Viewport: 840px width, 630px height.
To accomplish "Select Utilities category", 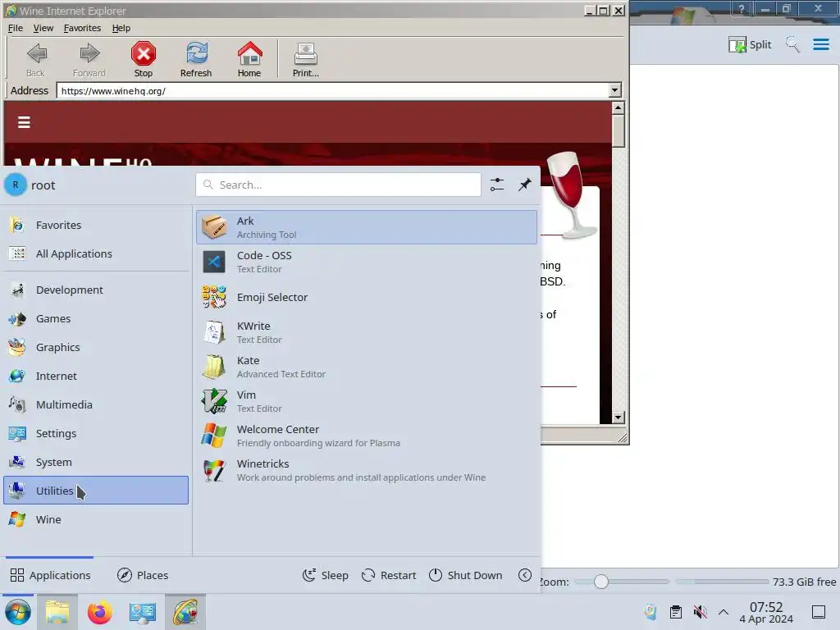I will 96,491.
